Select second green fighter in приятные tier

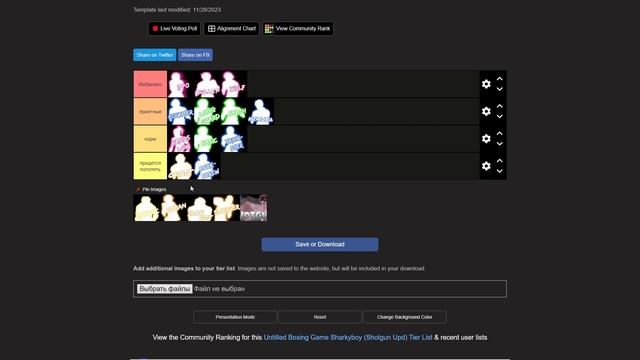[x=234, y=111]
